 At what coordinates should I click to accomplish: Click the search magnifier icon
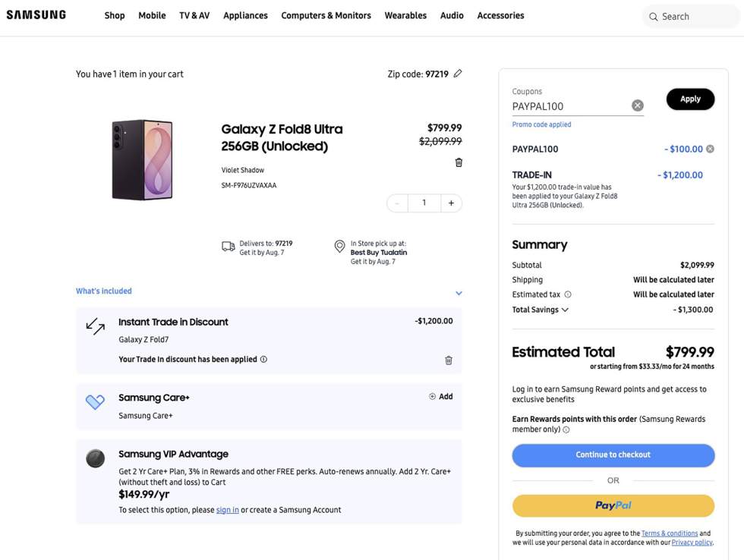point(654,17)
